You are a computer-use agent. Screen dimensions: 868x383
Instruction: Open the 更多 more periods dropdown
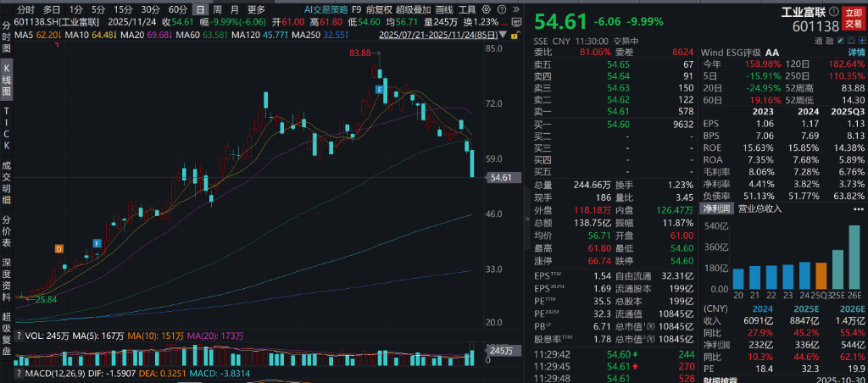256,9
